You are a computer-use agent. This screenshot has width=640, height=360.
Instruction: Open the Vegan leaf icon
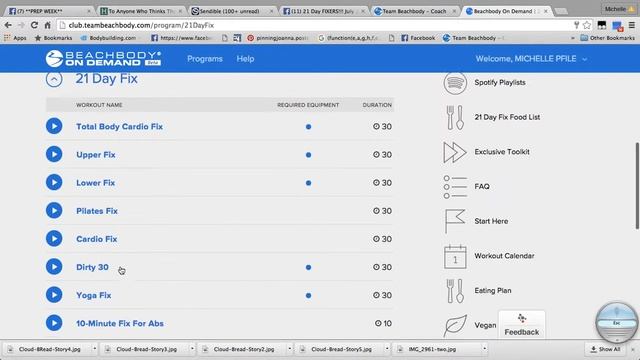455,326
